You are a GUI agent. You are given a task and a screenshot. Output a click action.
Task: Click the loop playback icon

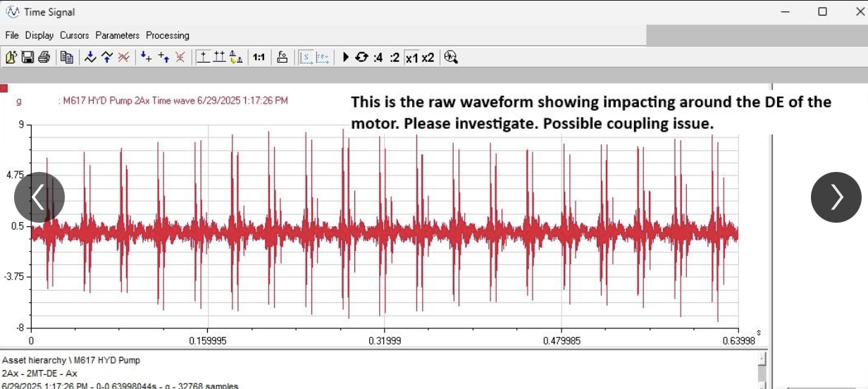[361, 57]
